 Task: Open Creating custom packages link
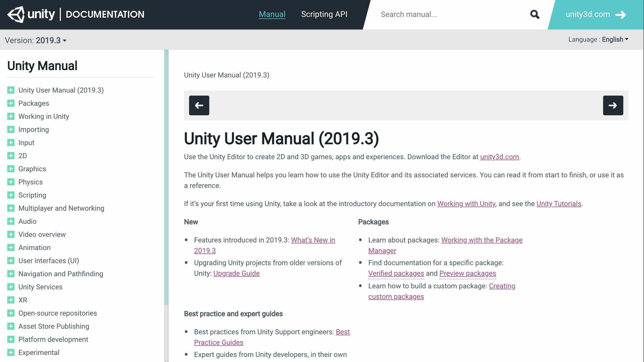pyautogui.click(x=396, y=296)
